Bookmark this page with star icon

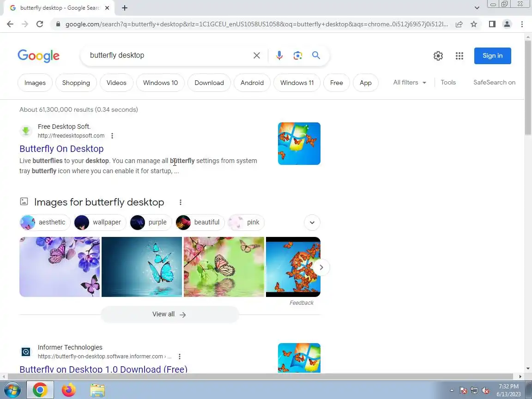coord(474,24)
